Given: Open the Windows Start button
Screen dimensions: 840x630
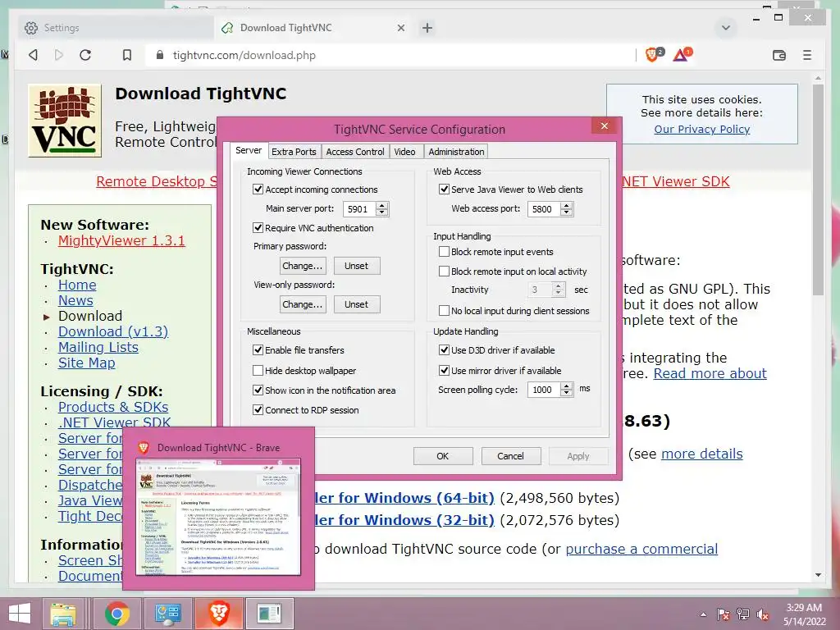Looking at the screenshot, I should (x=20, y=614).
